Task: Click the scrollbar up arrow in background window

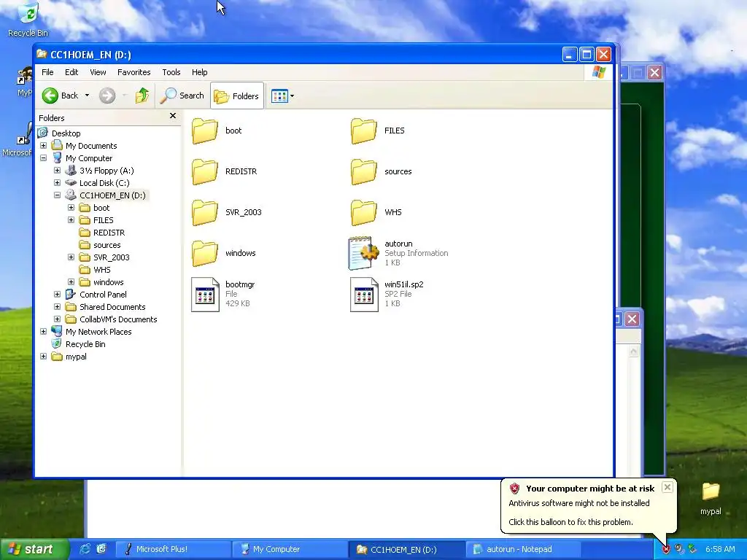Action: [633, 351]
